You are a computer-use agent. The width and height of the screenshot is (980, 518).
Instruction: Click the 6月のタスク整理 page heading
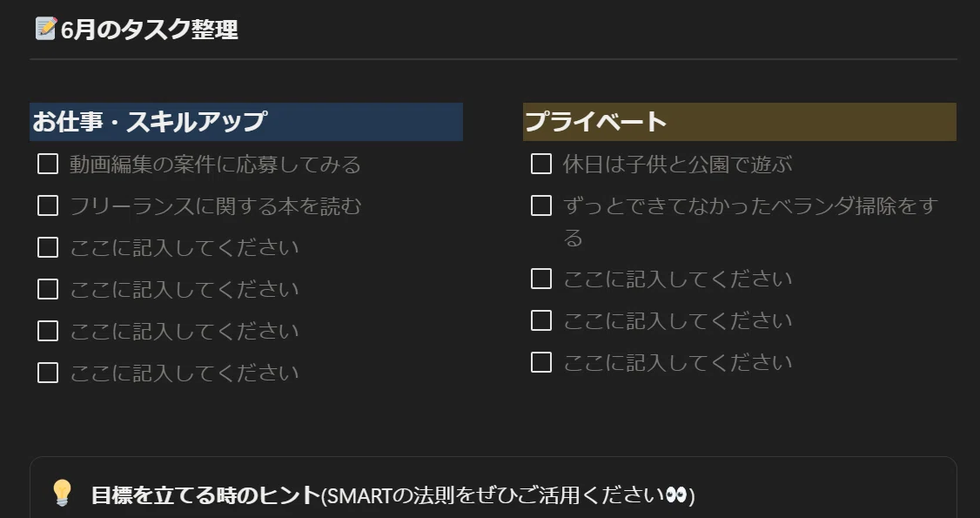pyautogui.click(x=150, y=30)
